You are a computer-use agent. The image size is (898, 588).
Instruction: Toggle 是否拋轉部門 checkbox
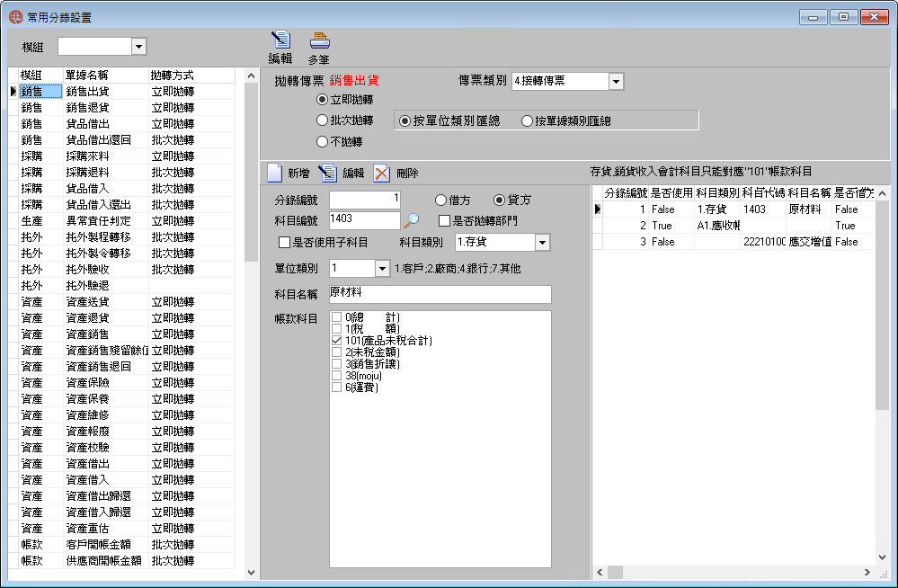tap(444, 220)
